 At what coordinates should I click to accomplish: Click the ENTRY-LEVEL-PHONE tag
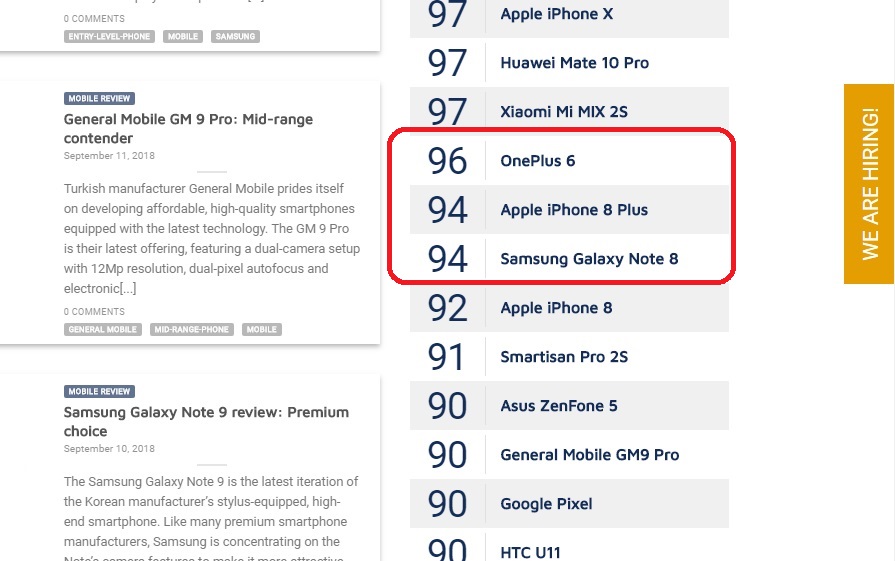(109, 37)
